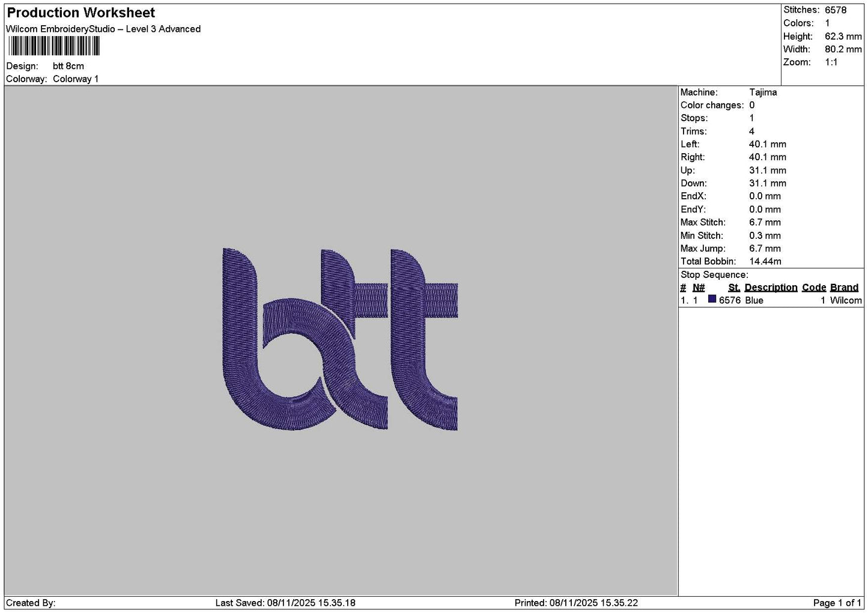
Task: Click the Trims value 4
Action: click(751, 131)
